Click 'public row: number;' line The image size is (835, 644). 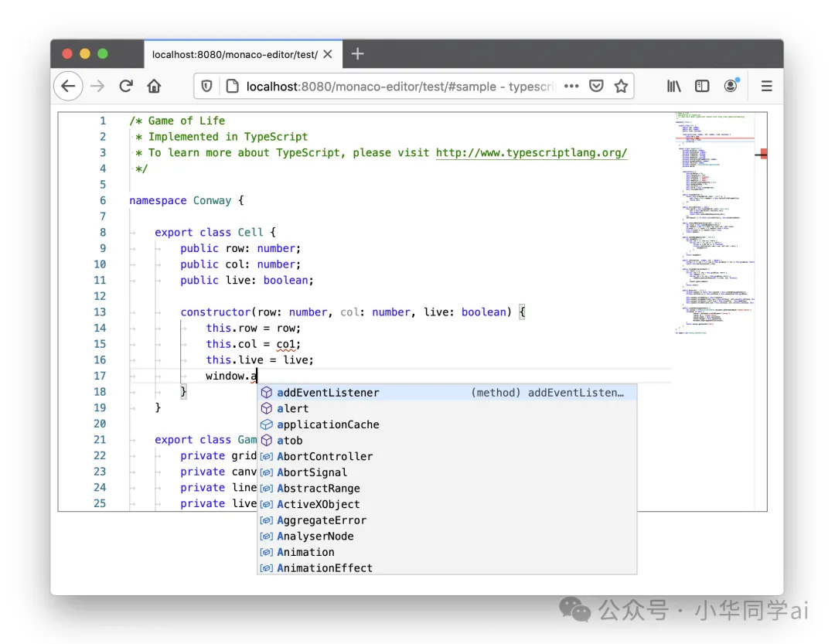[240, 248]
